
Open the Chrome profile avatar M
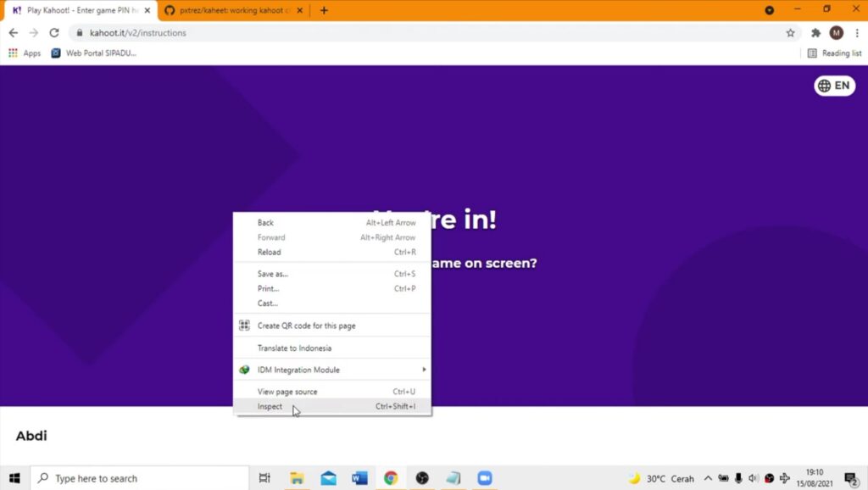[837, 33]
